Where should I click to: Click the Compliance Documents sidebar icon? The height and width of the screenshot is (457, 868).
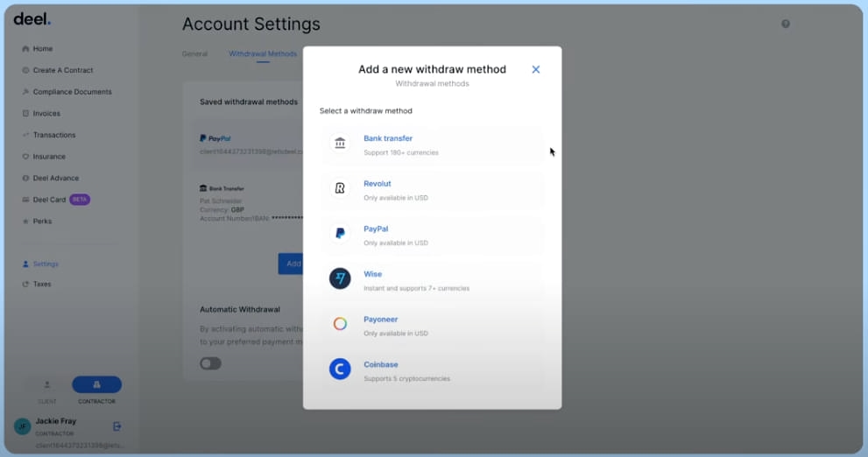[25, 92]
